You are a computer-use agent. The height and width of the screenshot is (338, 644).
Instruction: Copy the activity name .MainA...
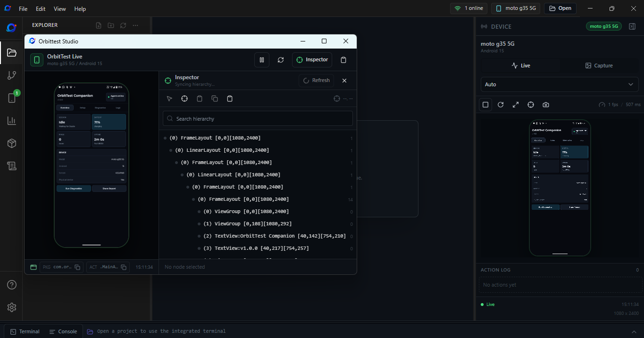click(124, 267)
